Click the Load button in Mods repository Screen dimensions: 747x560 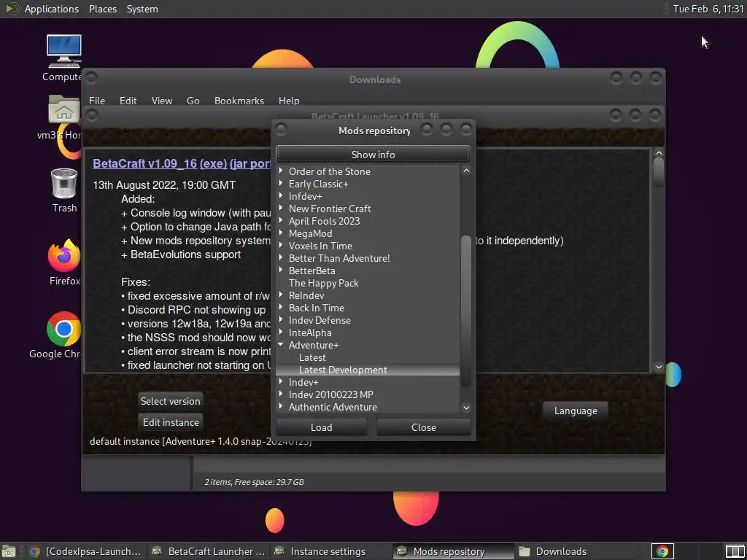(x=322, y=427)
